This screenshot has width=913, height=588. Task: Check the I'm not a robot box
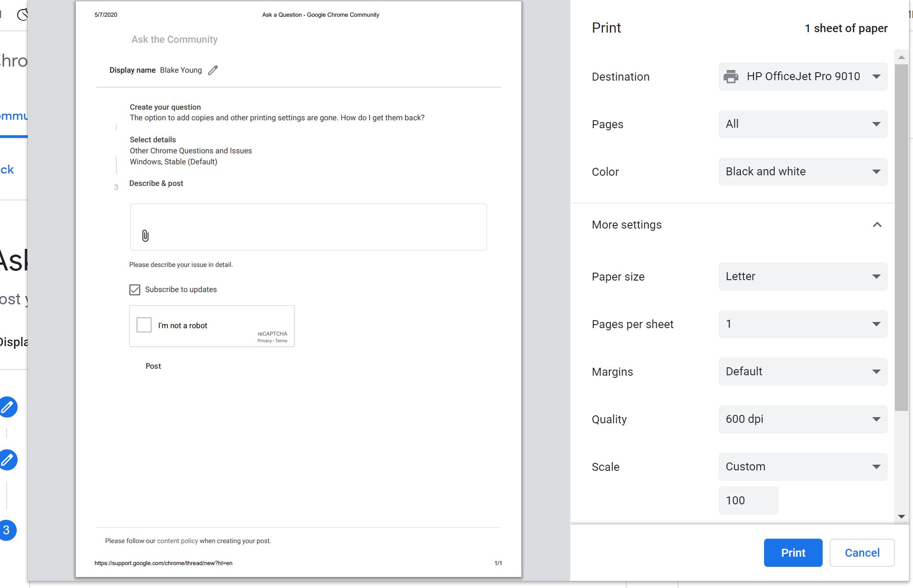[x=144, y=325]
